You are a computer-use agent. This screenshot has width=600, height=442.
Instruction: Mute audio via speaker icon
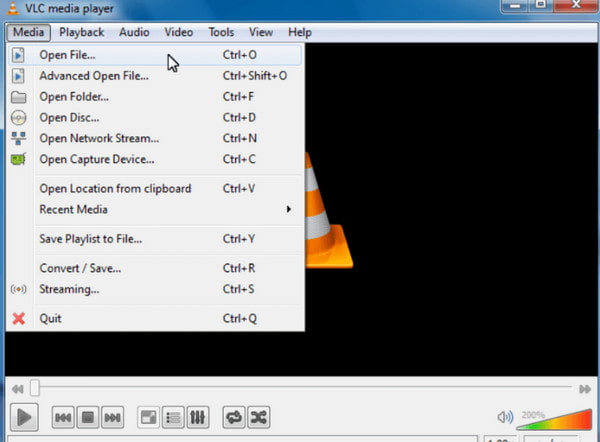click(x=505, y=417)
